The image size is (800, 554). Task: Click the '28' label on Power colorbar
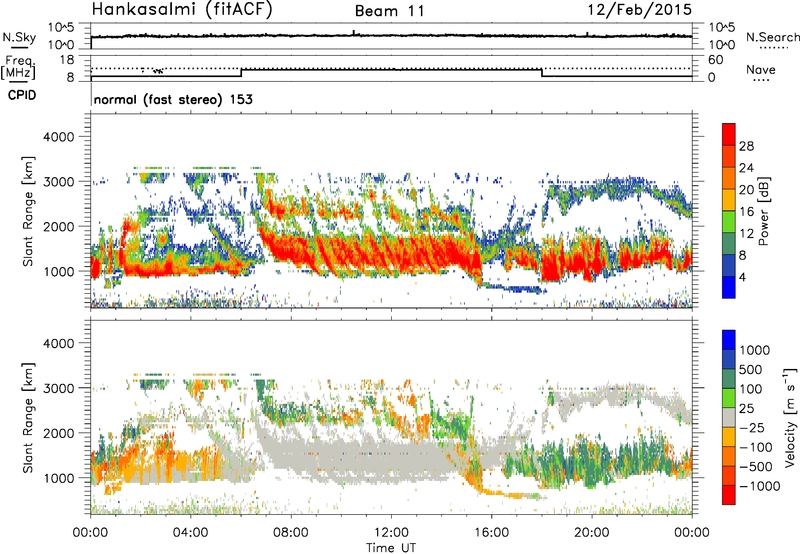746,146
